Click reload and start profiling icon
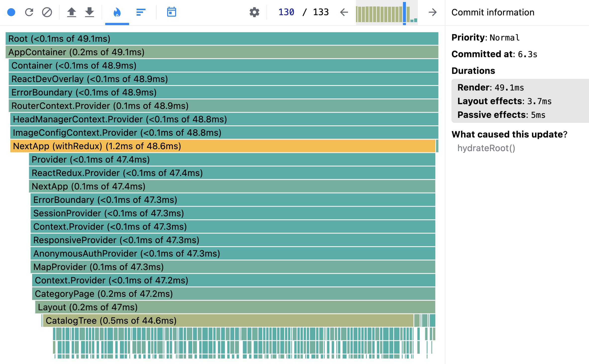Image resolution: width=589 pixels, height=364 pixels. (29, 12)
